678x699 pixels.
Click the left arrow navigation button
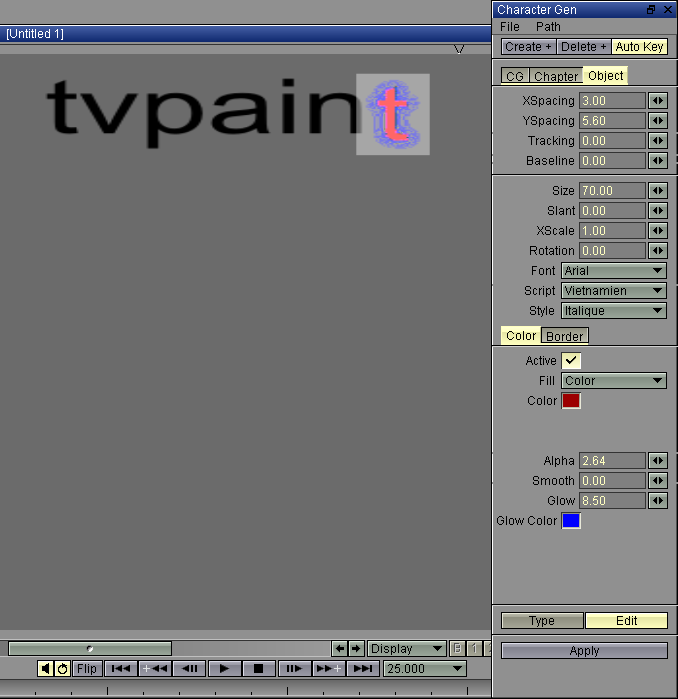pyautogui.click(x=340, y=649)
